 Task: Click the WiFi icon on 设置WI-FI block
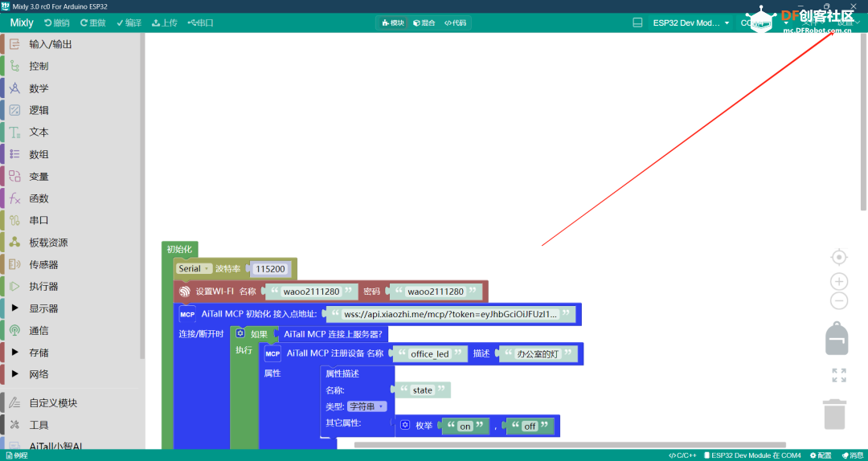pyautogui.click(x=184, y=291)
